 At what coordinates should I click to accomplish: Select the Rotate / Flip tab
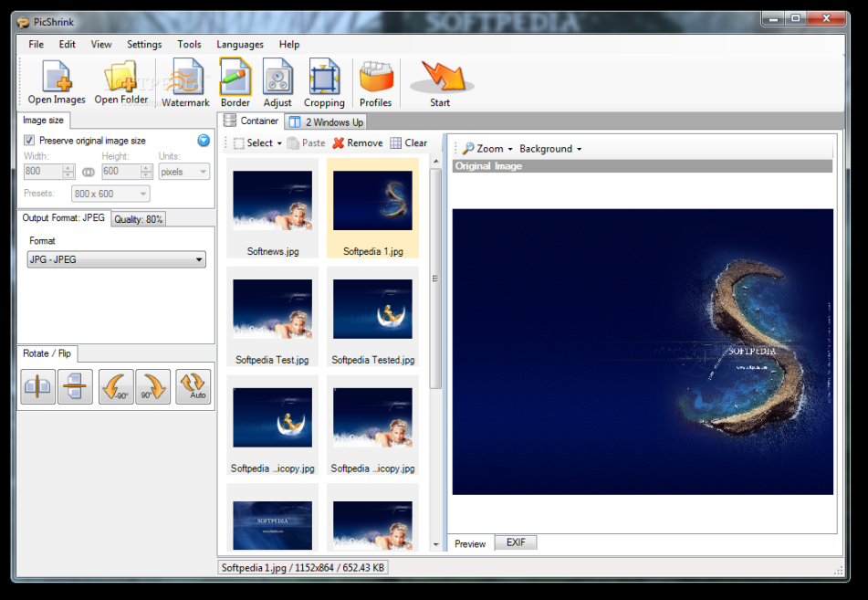[47, 353]
